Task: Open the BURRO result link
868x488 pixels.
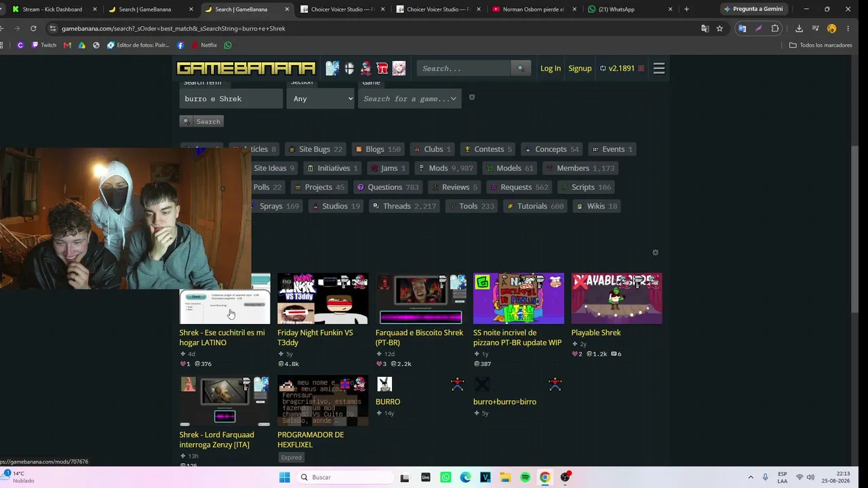Action: 388,402
